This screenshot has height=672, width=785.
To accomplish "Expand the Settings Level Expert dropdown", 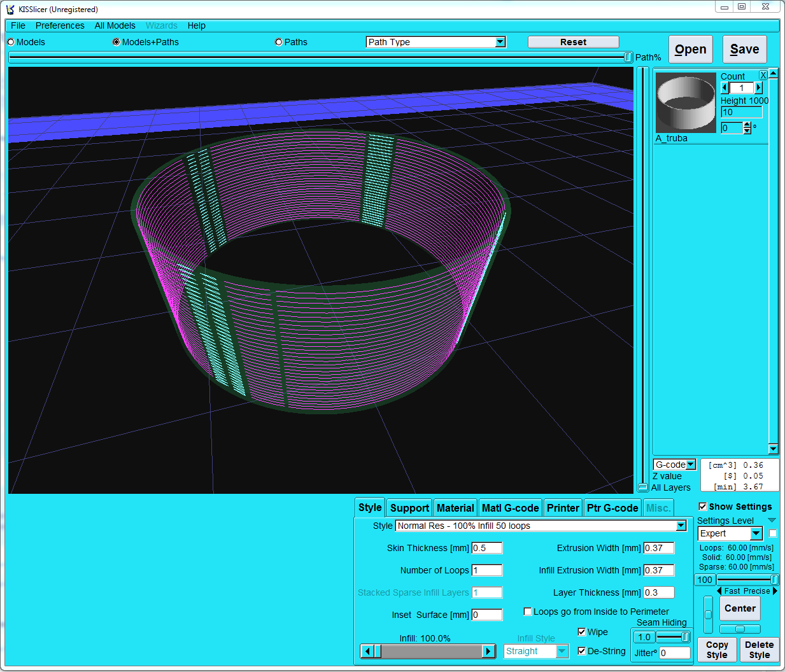I will (x=756, y=533).
